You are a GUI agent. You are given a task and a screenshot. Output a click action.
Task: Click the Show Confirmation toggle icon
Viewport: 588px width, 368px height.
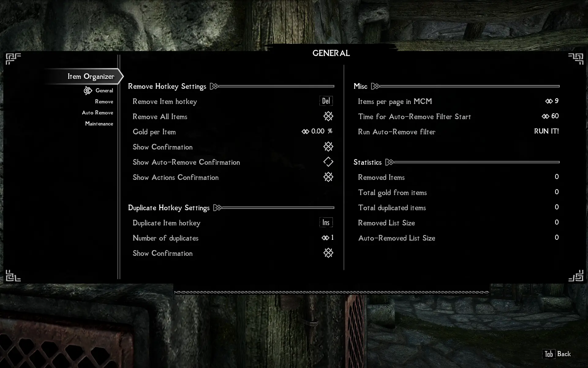tap(329, 147)
